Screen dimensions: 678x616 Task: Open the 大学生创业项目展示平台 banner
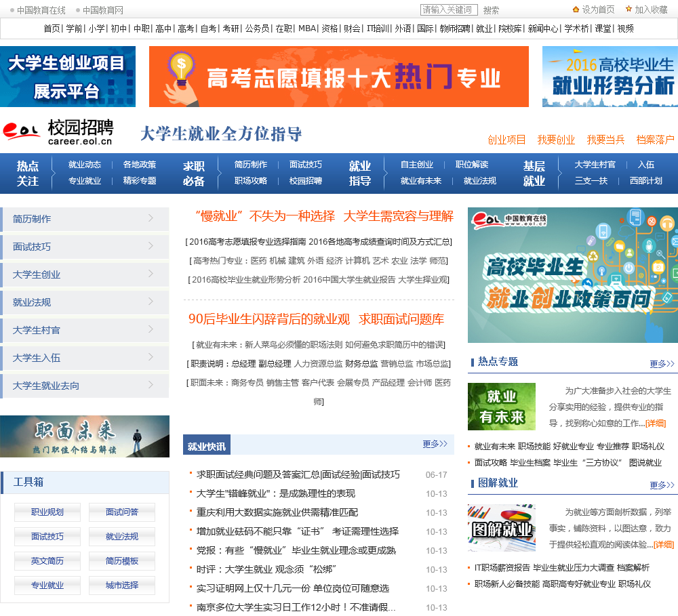68,77
